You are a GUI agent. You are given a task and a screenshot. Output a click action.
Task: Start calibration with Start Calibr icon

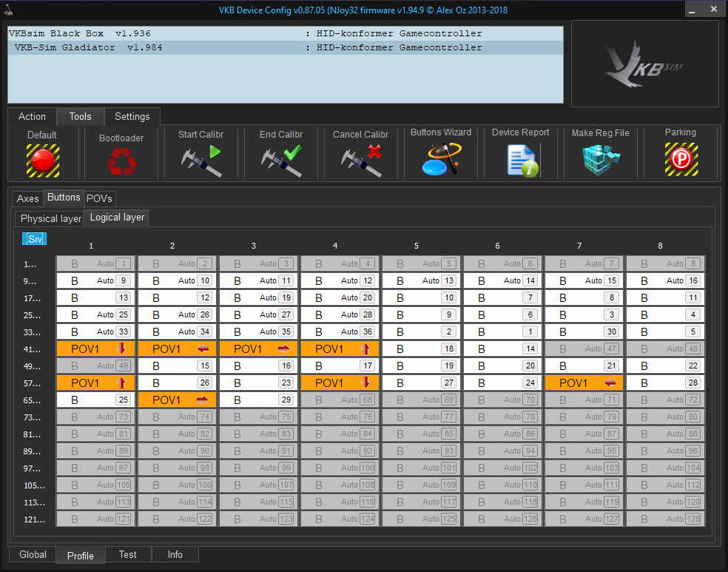(x=200, y=161)
